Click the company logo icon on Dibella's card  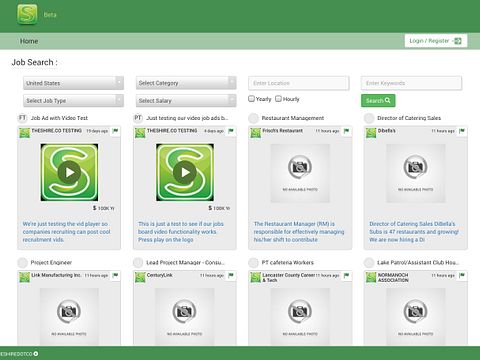tap(371, 133)
